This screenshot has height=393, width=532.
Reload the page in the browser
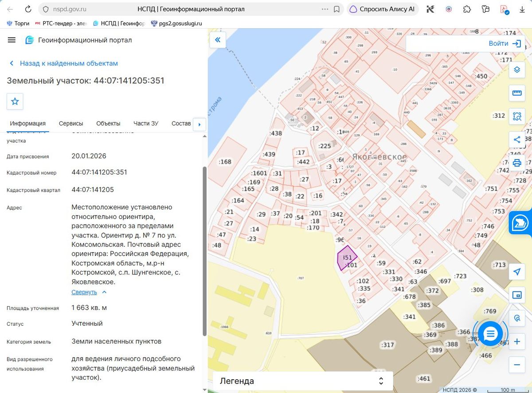point(28,9)
